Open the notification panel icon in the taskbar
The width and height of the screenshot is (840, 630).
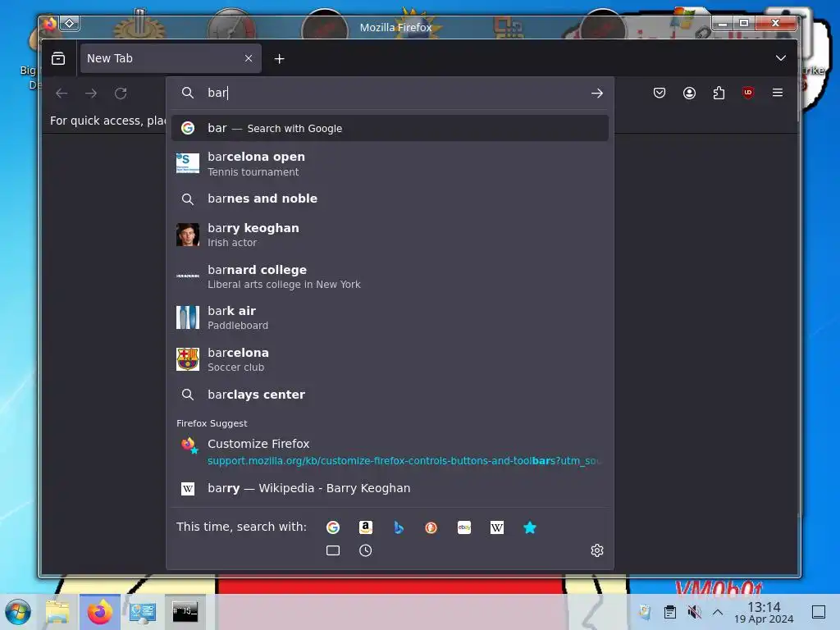click(819, 612)
